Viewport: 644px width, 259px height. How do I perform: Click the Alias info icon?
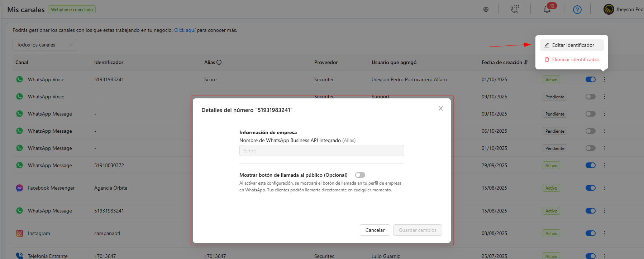tap(219, 62)
